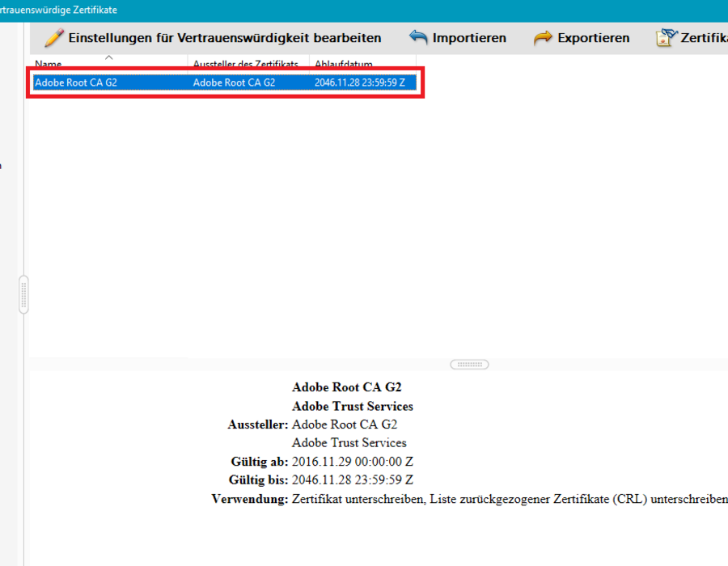The image size is (728, 566).
Task: Click the certificate details icon
Action: (667, 37)
